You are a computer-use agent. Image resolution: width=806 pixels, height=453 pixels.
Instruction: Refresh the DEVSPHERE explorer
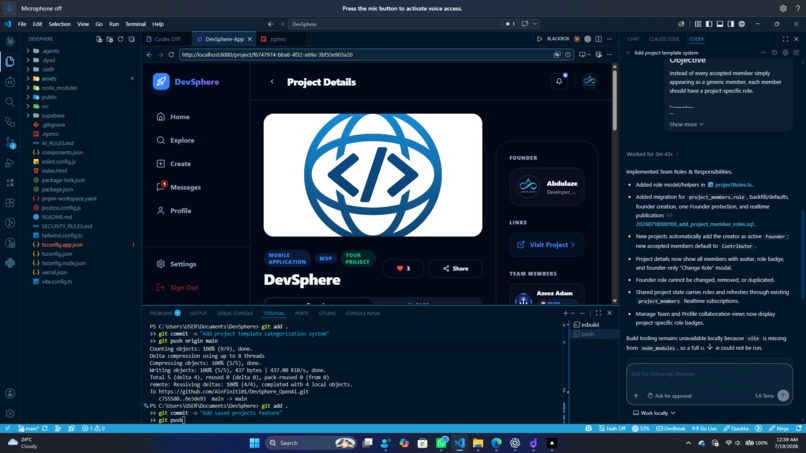[x=120, y=39]
